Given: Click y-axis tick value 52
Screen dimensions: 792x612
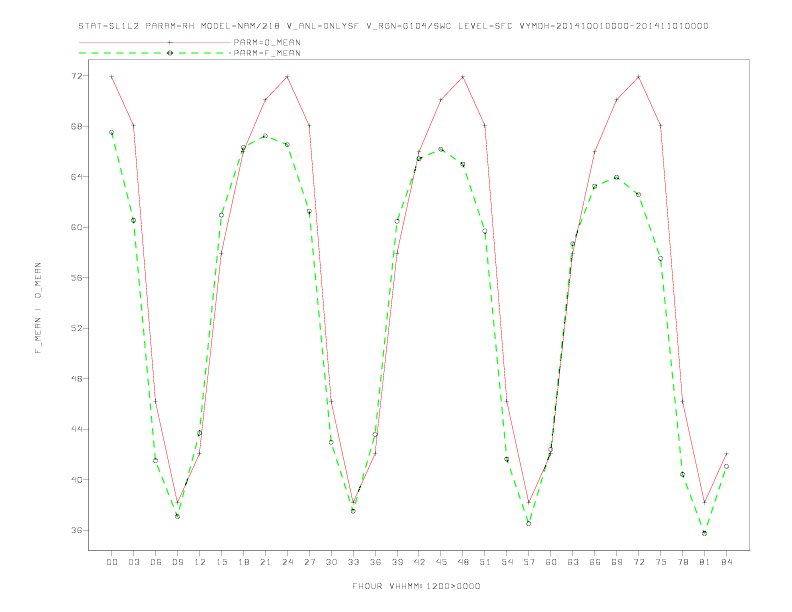Looking at the screenshot, I should (x=77, y=328).
